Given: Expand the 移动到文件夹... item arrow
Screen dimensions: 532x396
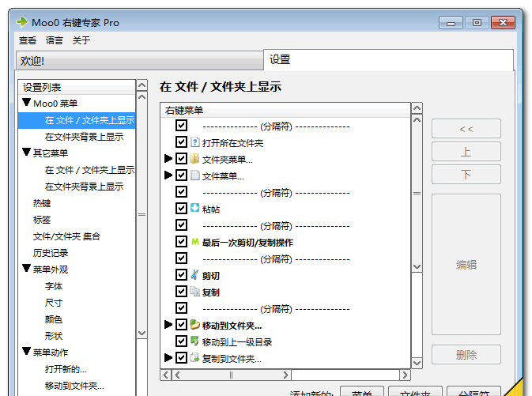Looking at the screenshot, I should [168, 324].
